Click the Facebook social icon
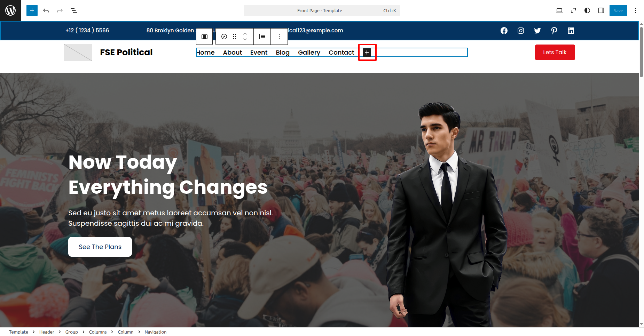The height and width of the screenshot is (336, 644). click(504, 31)
